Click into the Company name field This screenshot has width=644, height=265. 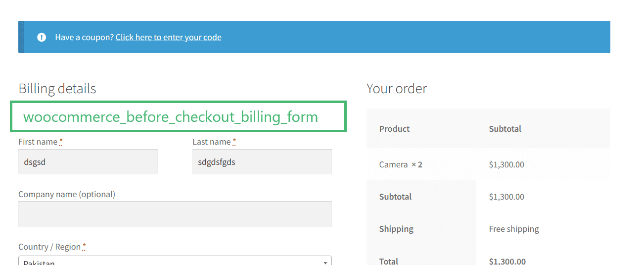(175, 214)
